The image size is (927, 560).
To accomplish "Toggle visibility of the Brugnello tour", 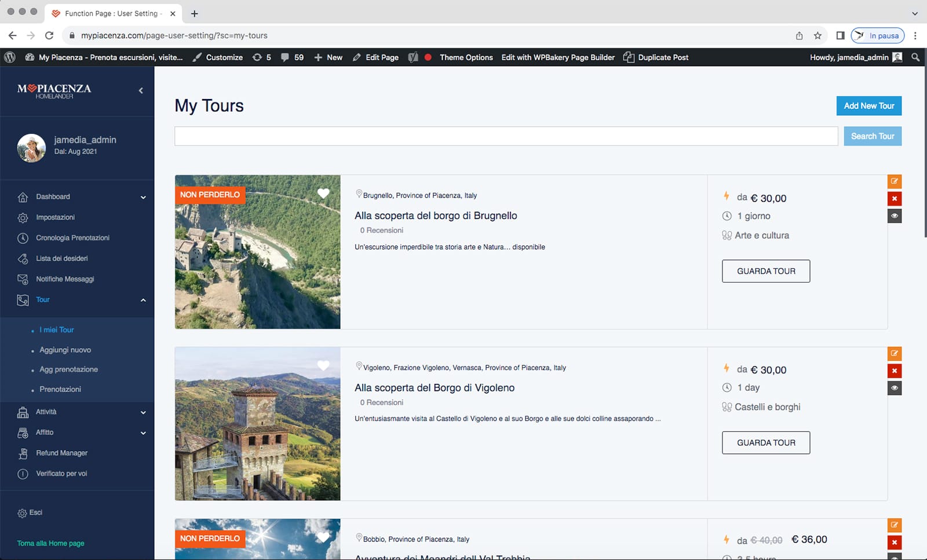I will (895, 216).
